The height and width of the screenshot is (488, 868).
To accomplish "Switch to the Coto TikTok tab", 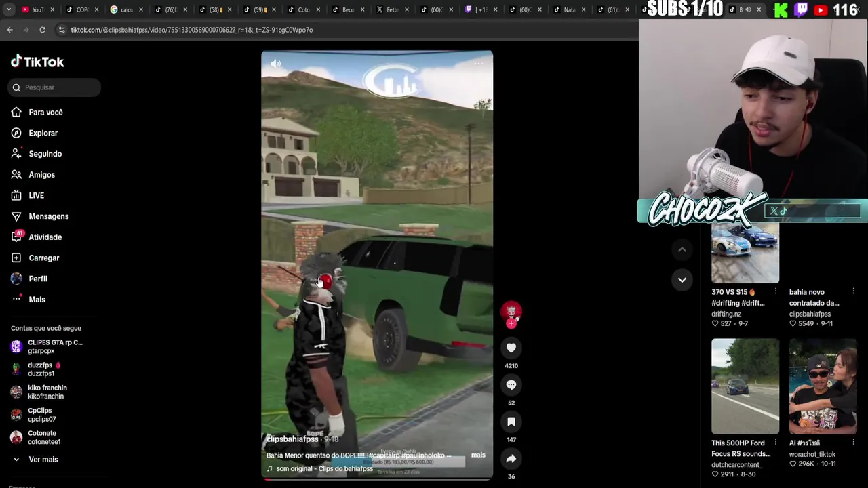I will point(303,9).
